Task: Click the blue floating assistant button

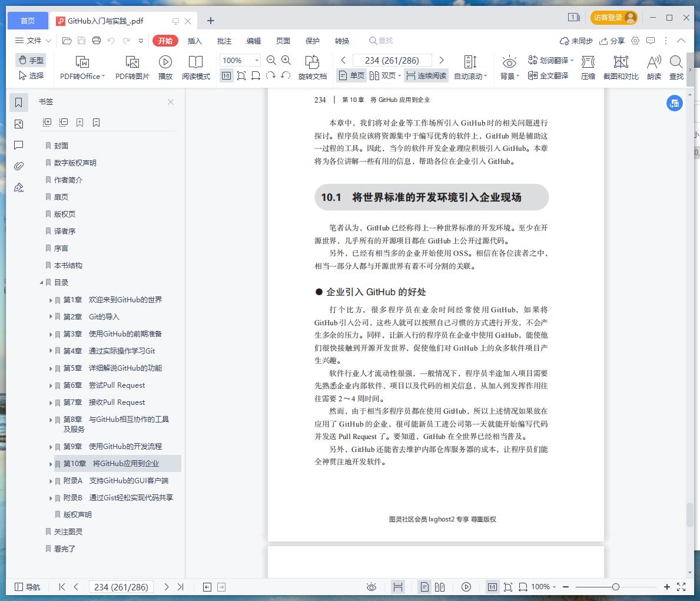Action: pos(675,103)
